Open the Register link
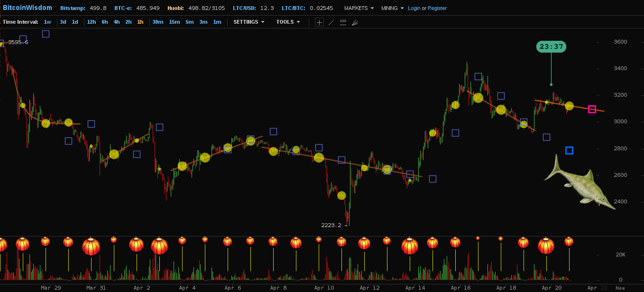Screen dimensions: 644x292 point(437,8)
